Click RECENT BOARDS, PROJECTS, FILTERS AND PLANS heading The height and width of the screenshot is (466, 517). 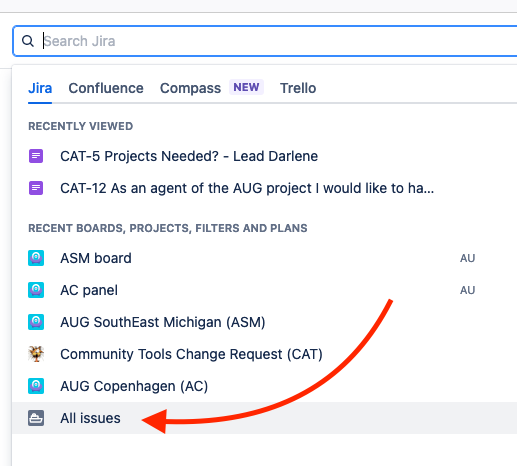click(x=168, y=228)
